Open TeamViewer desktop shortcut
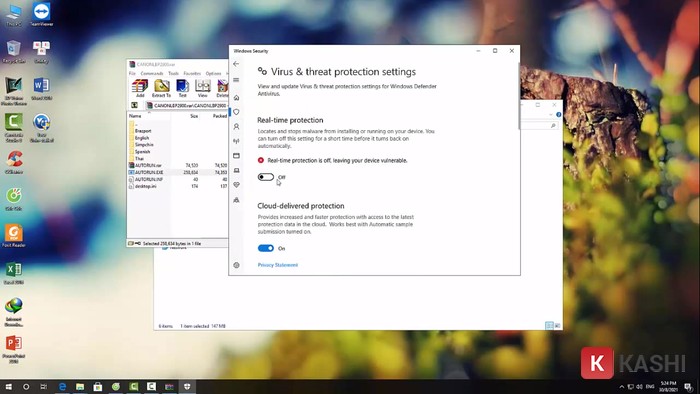The height and width of the screenshot is (394, 700). coord(41,14)
